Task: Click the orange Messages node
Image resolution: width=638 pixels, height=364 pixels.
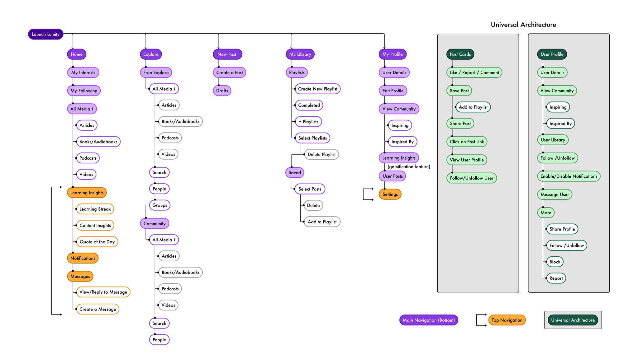Action: (80, 276)
